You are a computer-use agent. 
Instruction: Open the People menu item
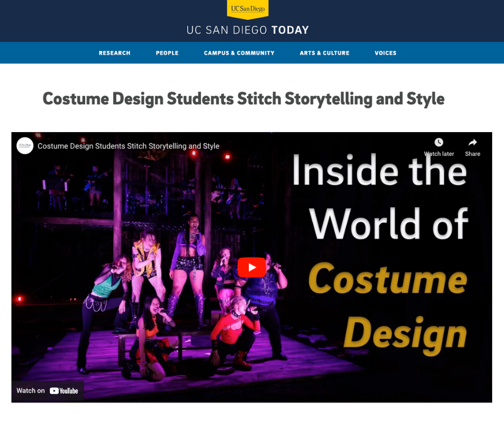(167, 53)
